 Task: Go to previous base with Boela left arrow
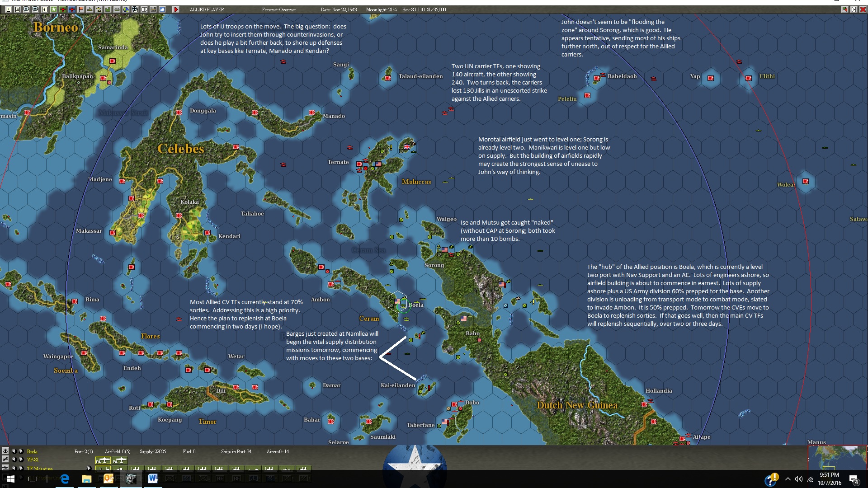tap(14, 451)
